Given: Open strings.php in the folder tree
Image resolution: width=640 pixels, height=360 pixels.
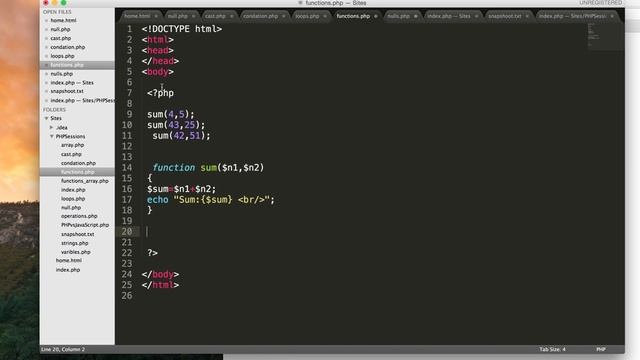Looking at the screenshot, I should [75, 243].
